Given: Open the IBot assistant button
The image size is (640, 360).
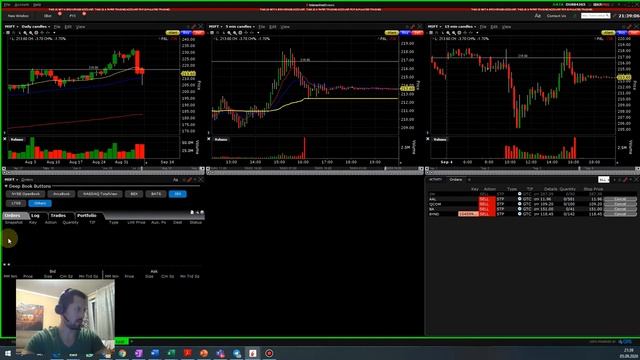Looking at the screenshot, I should click(x=48, y=16).
